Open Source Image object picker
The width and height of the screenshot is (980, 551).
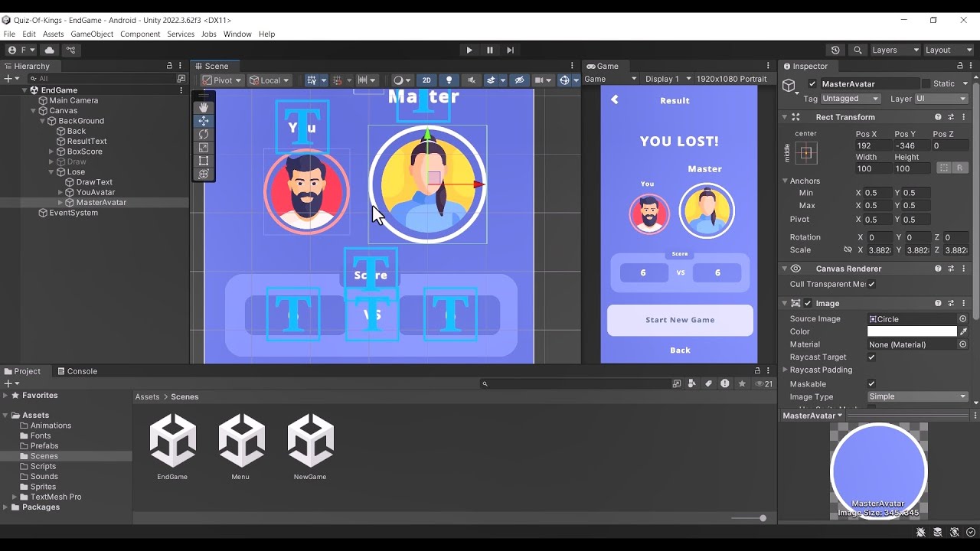(x=963, y=319)
